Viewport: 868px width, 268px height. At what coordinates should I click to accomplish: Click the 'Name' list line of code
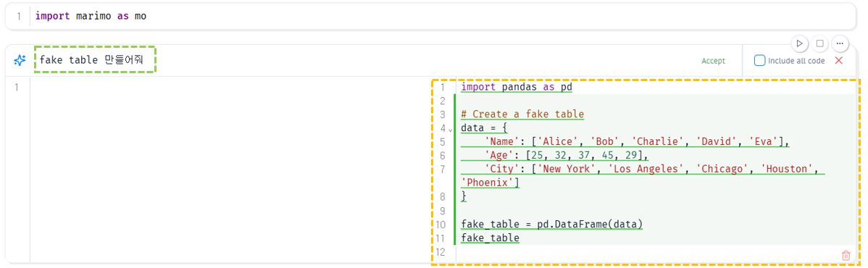pos(637,142)
